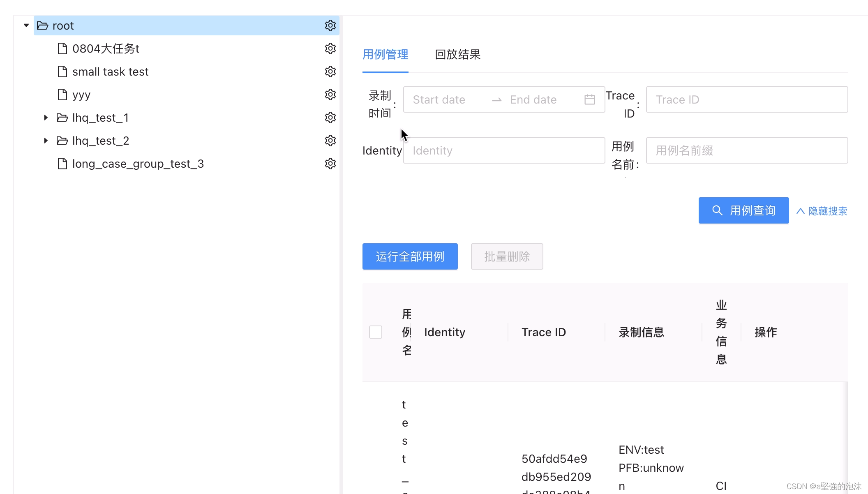The height and width of the screenshot is (494, 868).
Task: Open settings gear for long_case_group_test_3
Action: pos(330,164)
